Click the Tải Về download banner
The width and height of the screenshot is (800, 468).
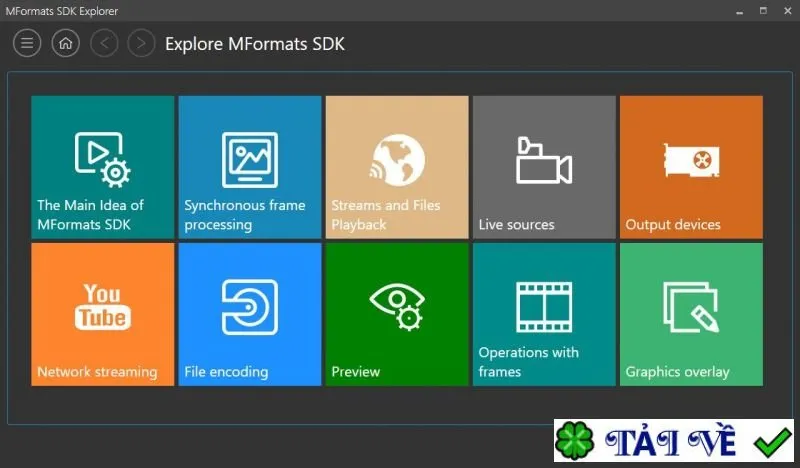pyautogui.click(x=674, y=440)
